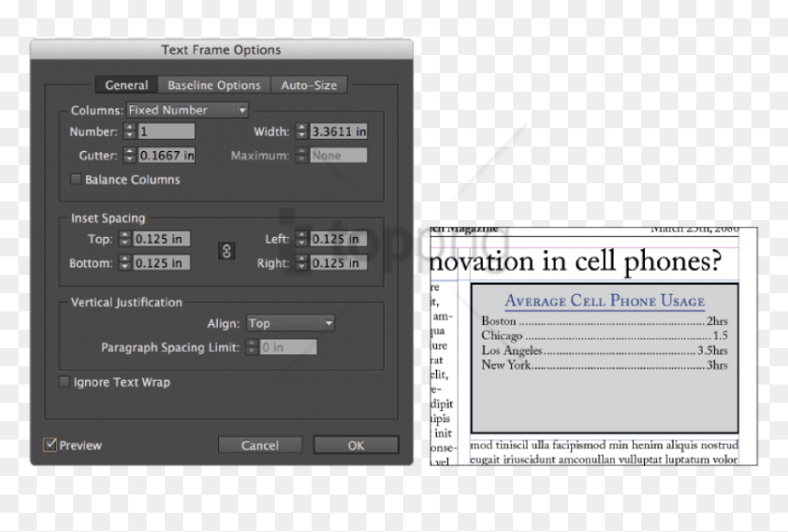The image size is (788, 532).
Task: Click the disabled Maximum field
Action: coord(338,156)
